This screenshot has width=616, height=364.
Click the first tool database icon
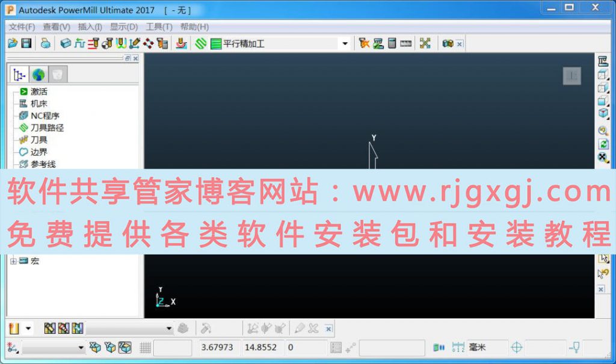[x=49, y=329]
